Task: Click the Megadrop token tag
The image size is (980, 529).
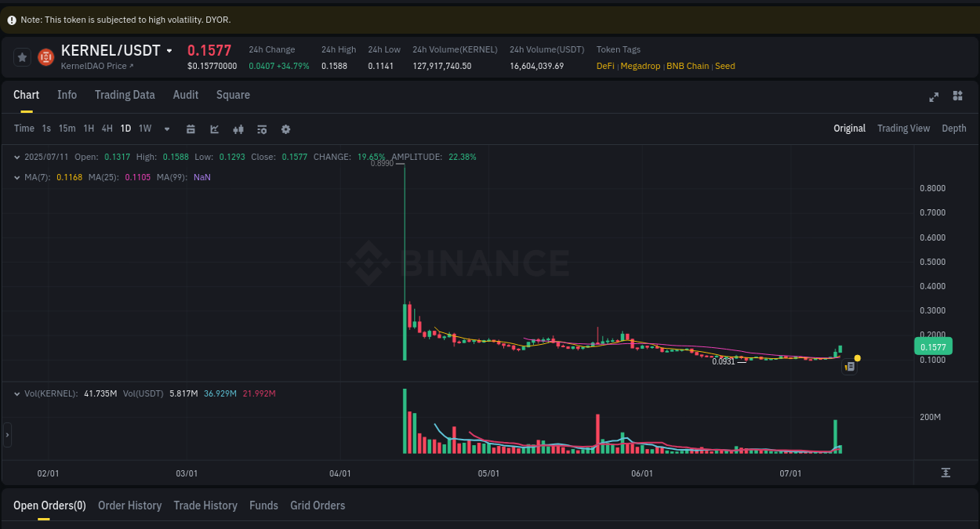Action: [x=641, y=66]
